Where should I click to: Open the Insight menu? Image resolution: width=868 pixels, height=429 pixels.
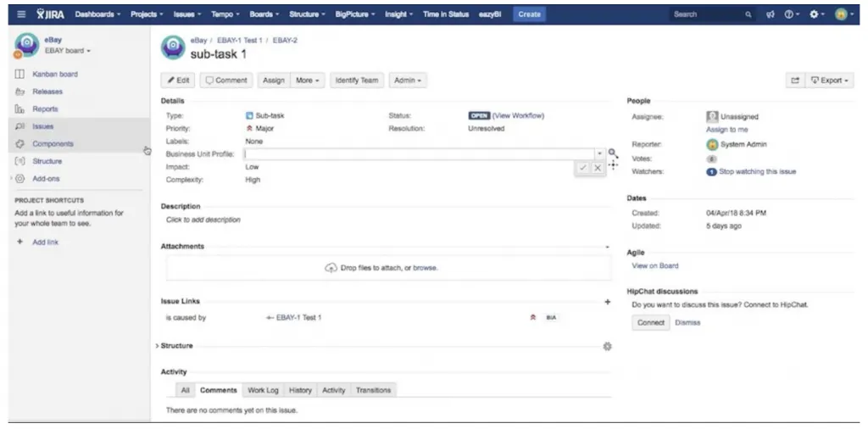398,14
